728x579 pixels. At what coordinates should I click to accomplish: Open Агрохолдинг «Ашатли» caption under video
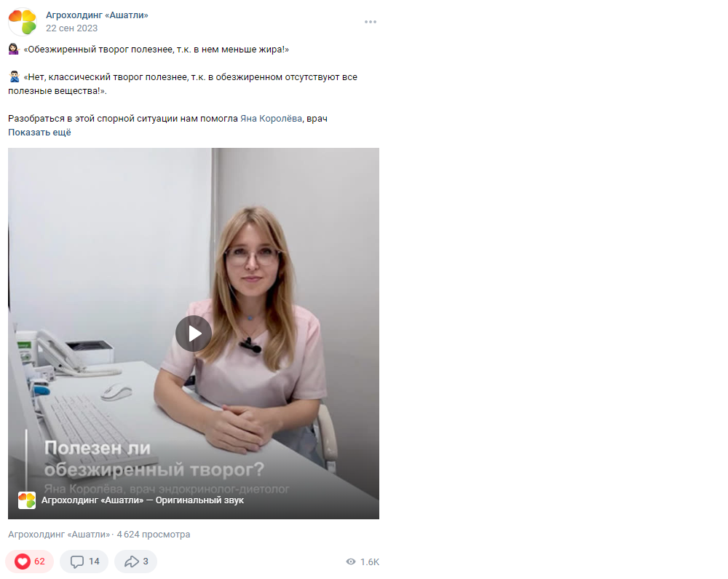pos(59,535)
